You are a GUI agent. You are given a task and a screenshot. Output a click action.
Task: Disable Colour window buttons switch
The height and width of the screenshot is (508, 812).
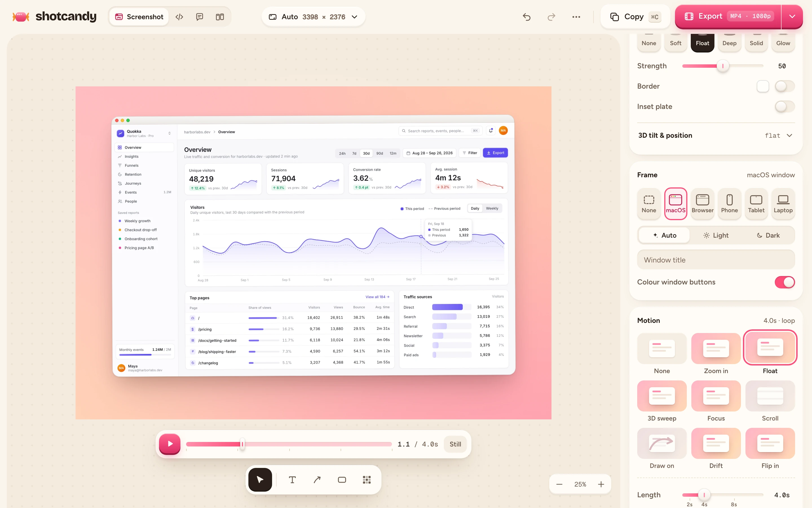785,282
